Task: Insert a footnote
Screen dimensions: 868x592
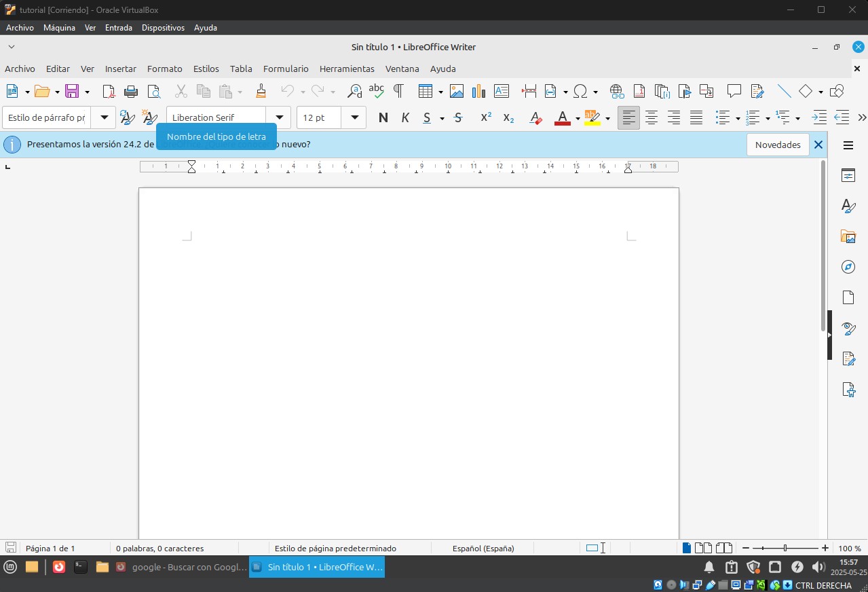Action: click(639, 91)
